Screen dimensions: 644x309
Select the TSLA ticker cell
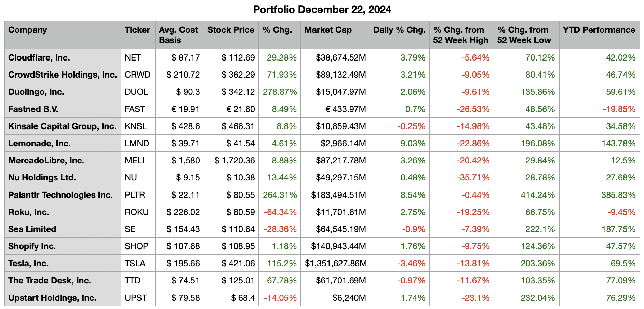pyautogui.click(x=135, y=264)
